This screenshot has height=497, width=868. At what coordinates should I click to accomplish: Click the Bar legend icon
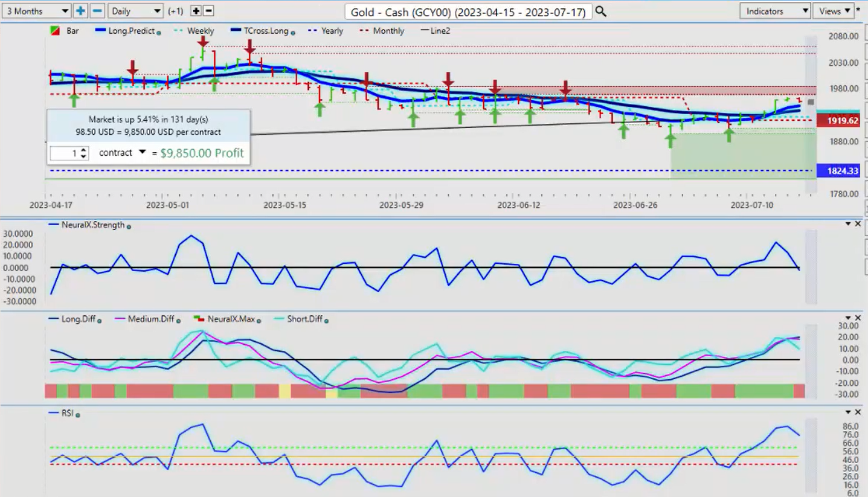coord(55,31)
